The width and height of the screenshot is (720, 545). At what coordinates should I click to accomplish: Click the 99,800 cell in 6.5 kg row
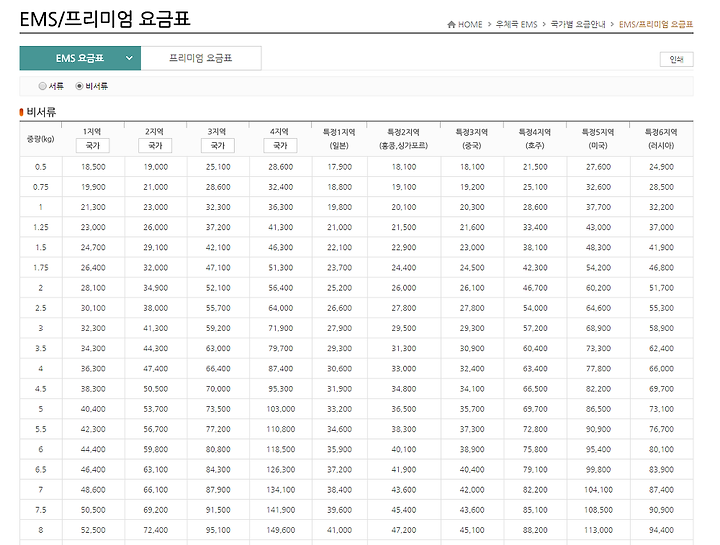[x=598, y=470]
